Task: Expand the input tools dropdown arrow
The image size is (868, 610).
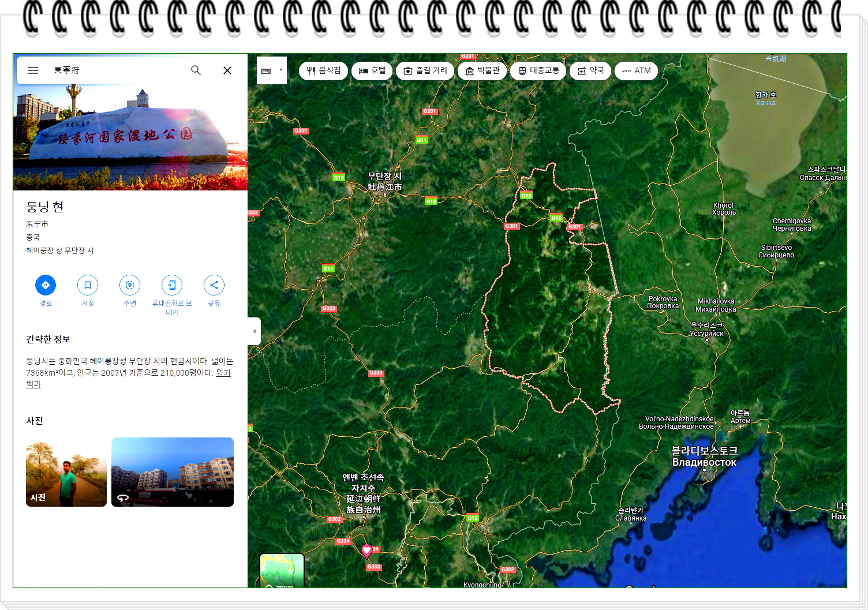Action: 281,70
